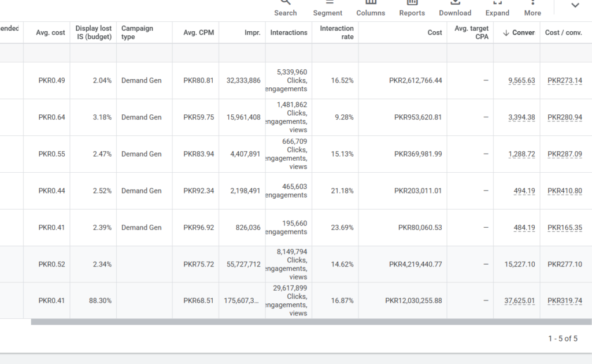
Task: Sort by the Avg. cost column header
Action: coord(51,32)
